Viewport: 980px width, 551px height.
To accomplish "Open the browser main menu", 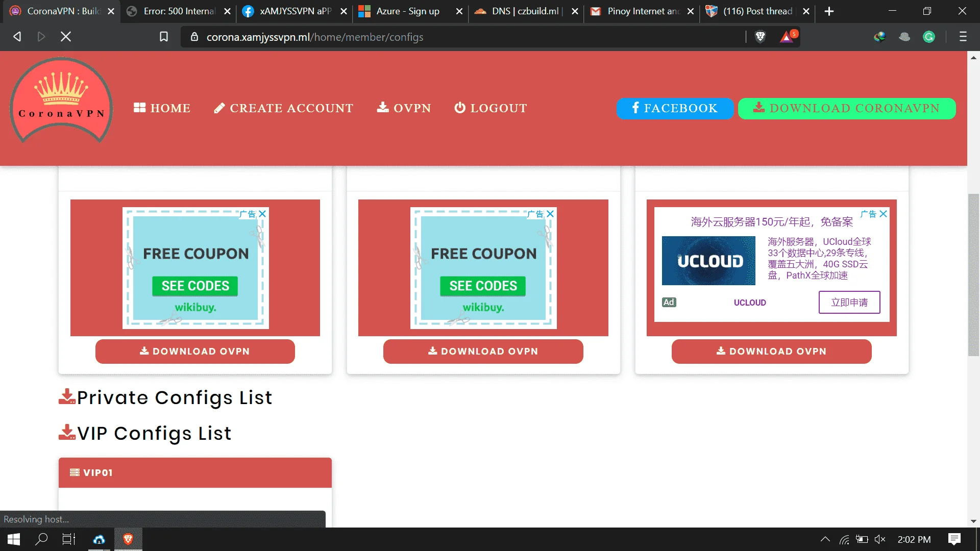I will click(x=963, y=37).
